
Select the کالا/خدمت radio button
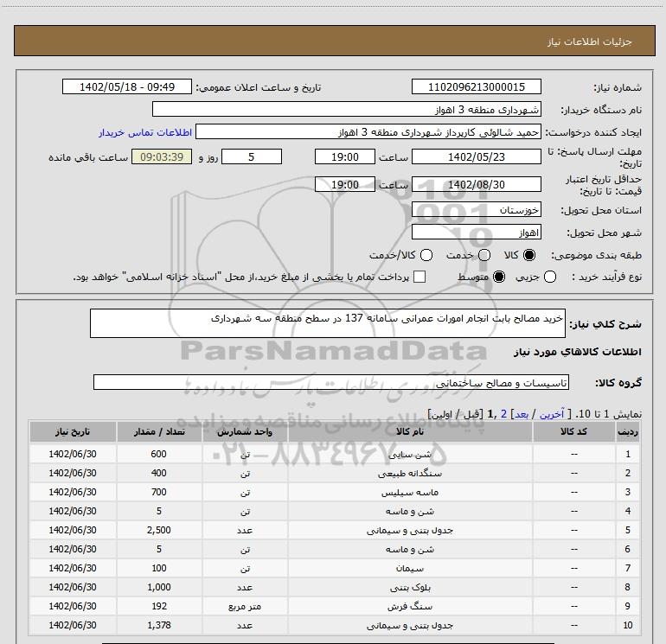click(x=426, y=255)
